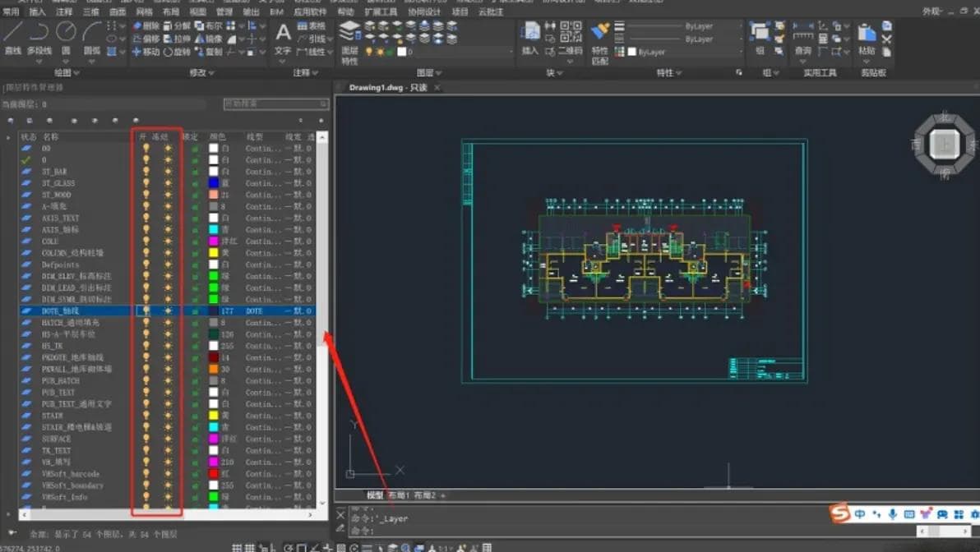This screenshot has height=552, width=980.
Task: Open the Home (常用) ribbon tab
Action: [11, 11]
